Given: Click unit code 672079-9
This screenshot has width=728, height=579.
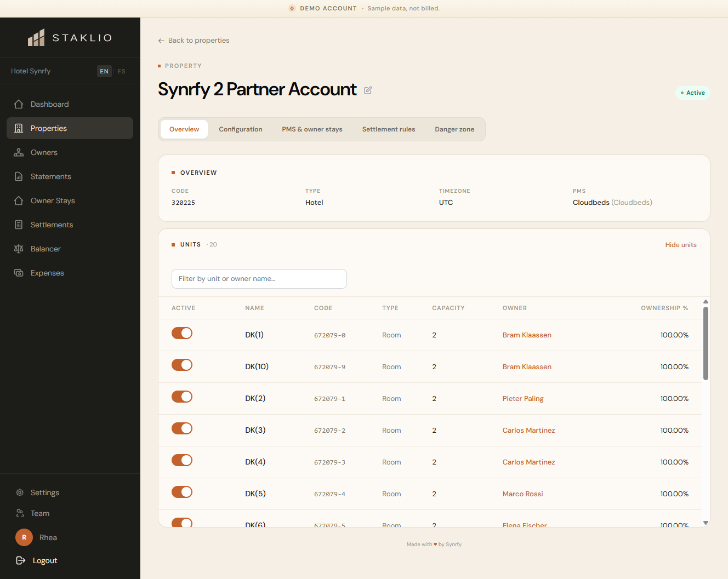Looking at the screenshot, I should [329, 367].
